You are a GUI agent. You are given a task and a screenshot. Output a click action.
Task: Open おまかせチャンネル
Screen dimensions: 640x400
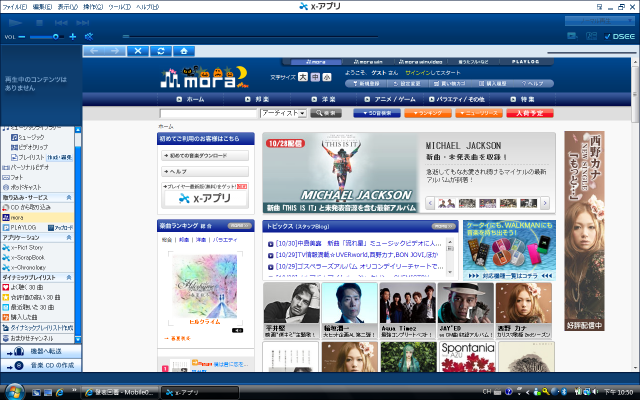(28, 338)
